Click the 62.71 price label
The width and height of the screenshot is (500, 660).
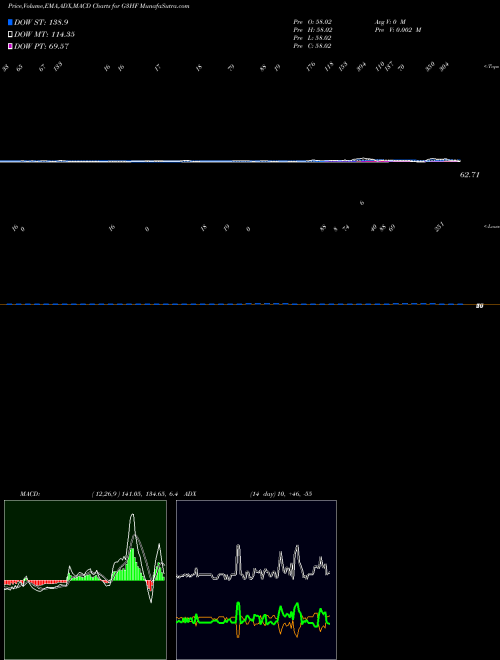tap(470, 175)
